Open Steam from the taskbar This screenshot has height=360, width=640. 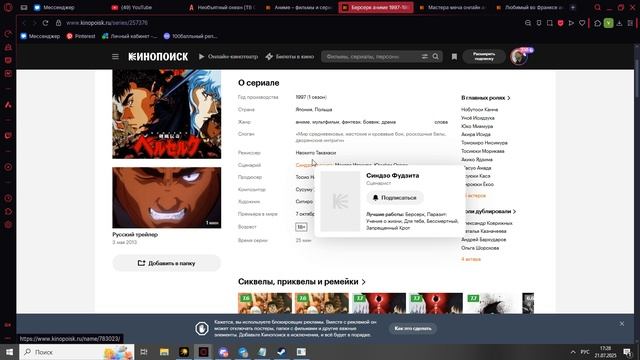(x=282, y=352)
